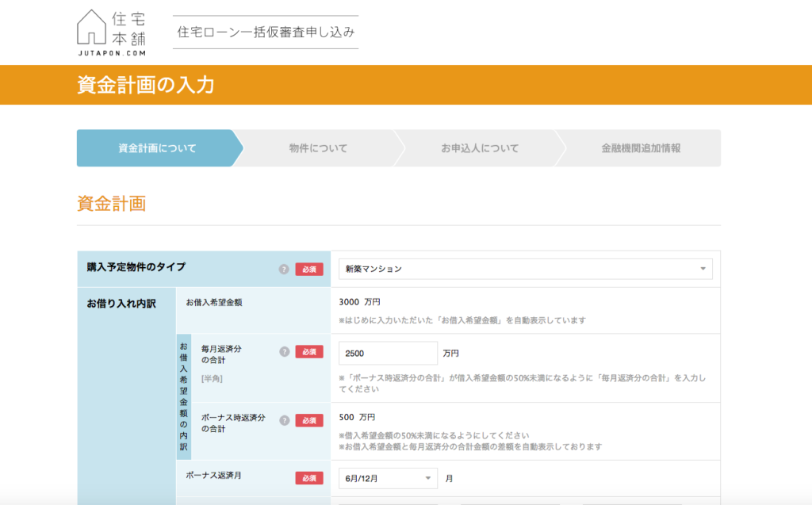This screenshot has height=505, width=812.
Task: Click the JUTAPON house logo icon
Action: click(x=94, y=28)
